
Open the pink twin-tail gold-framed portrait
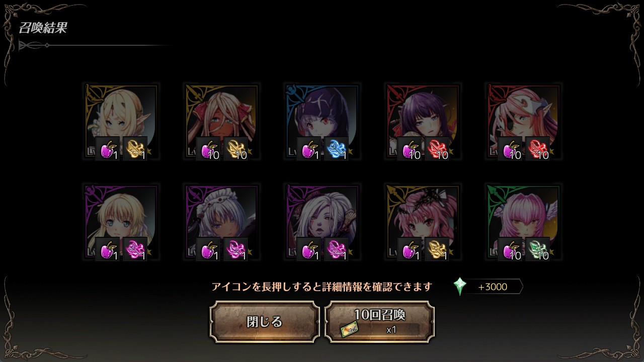[x=423, y=222]
